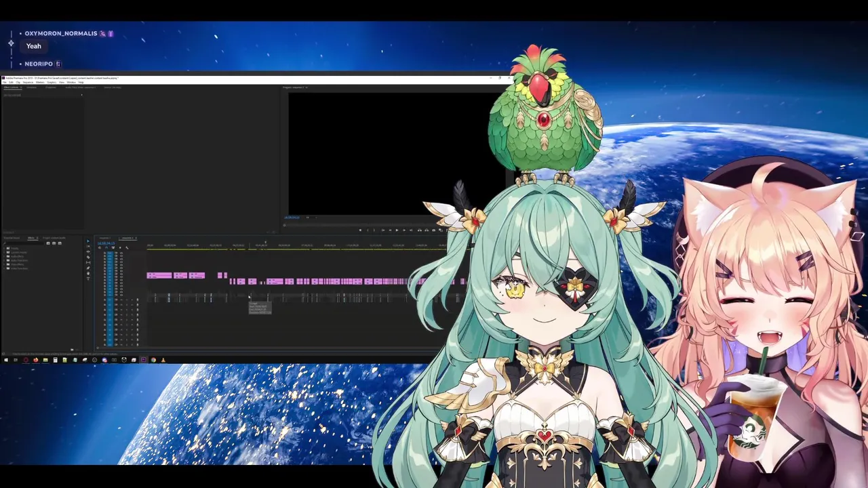Open Chrome from the taskbar
The image size is (868, 488).
point(153,360)
